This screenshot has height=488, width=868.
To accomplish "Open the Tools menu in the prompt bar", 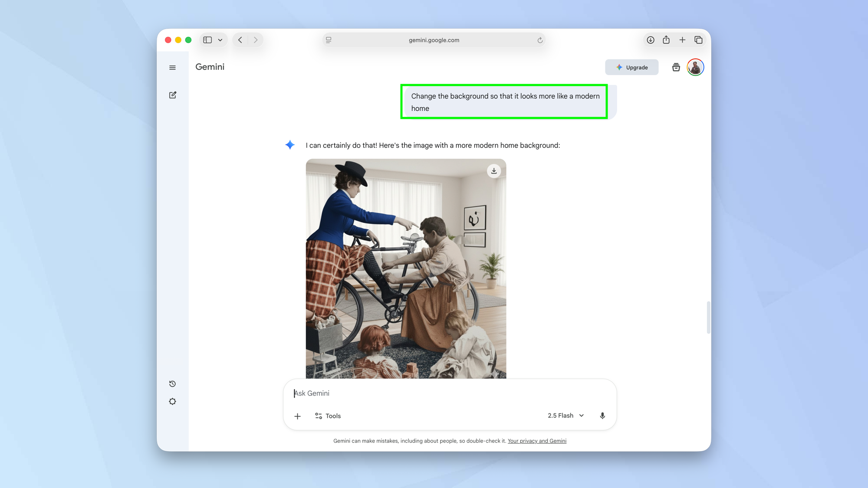I will 328,416.
